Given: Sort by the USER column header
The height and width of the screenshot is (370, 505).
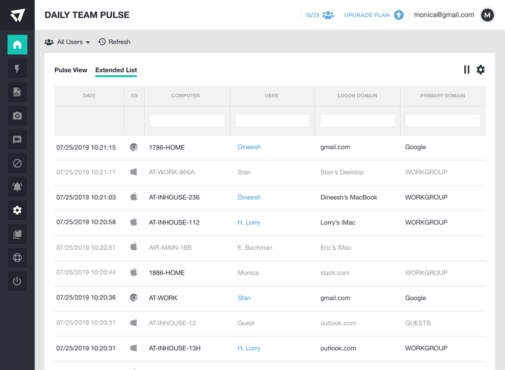Looking at the screenshot, I should pos(271,96).
